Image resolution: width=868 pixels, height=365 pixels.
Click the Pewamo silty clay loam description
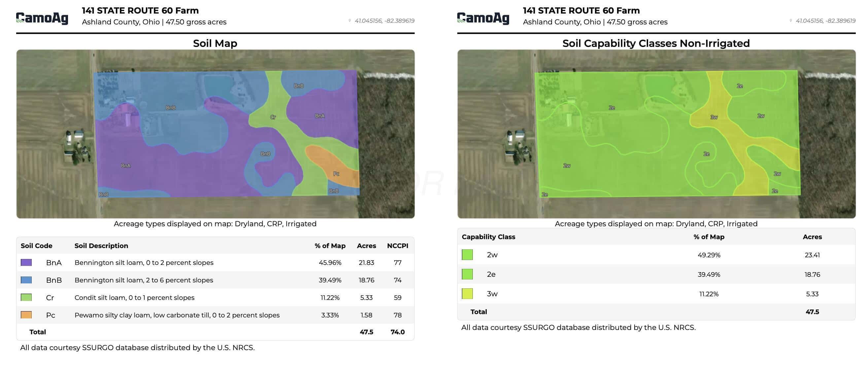coord(177,315)
